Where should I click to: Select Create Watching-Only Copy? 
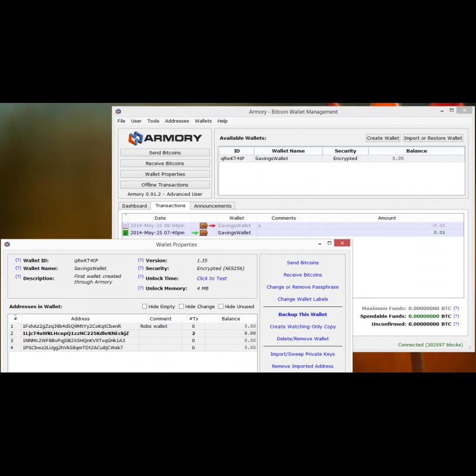click(303, 327)
